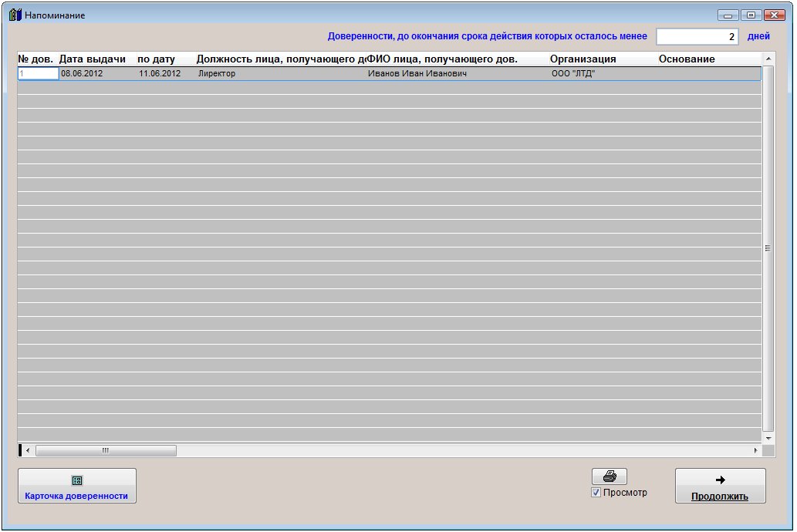The width and height of the screenshot is (797, 532).
Task: Click the vertical scrollbar up arrow
Action: point(768,59)
